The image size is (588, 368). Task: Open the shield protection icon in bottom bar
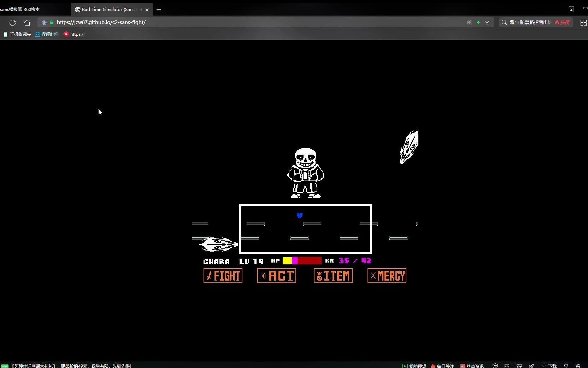(495, 366)
